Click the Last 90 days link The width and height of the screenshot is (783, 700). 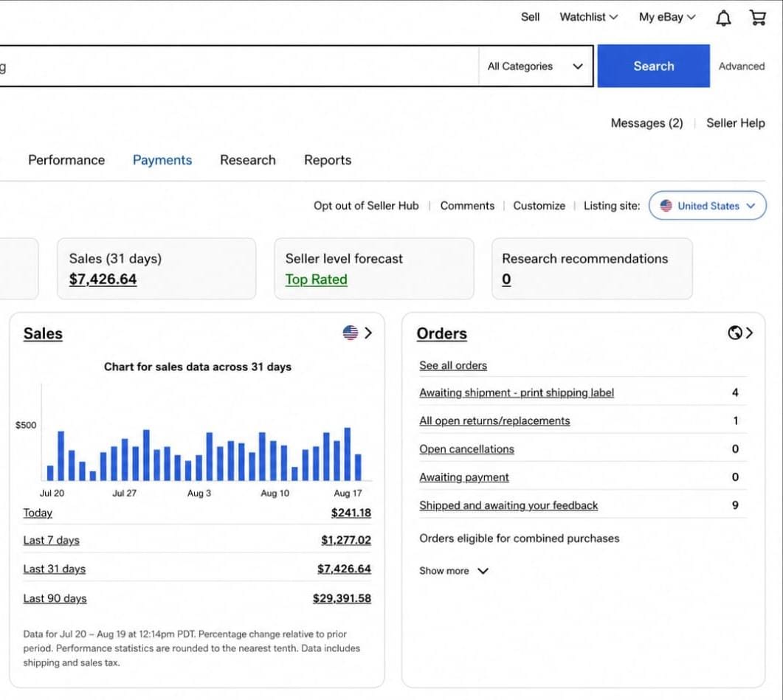(55, 598)
